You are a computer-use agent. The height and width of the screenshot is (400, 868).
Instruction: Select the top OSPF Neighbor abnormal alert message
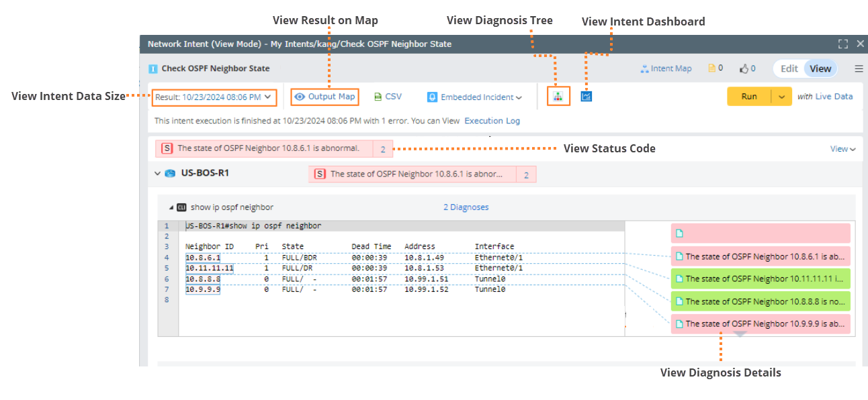[269, 148]
